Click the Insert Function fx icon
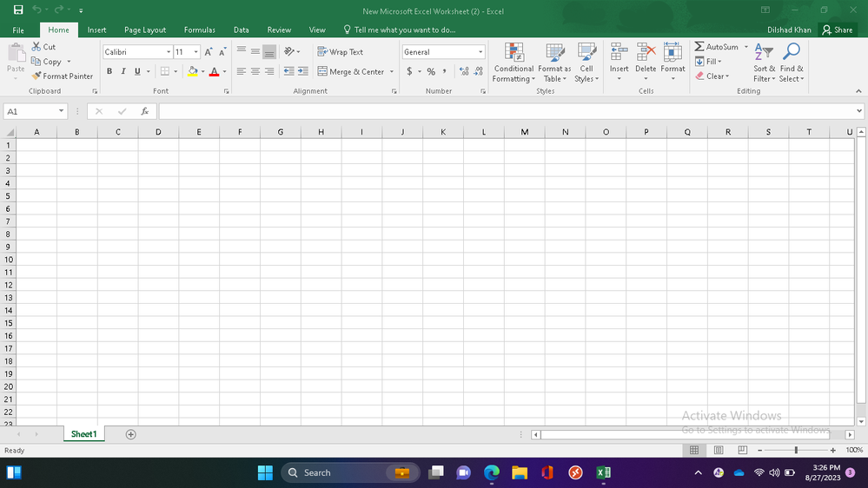The image size is (868, 488). (145, 112)
